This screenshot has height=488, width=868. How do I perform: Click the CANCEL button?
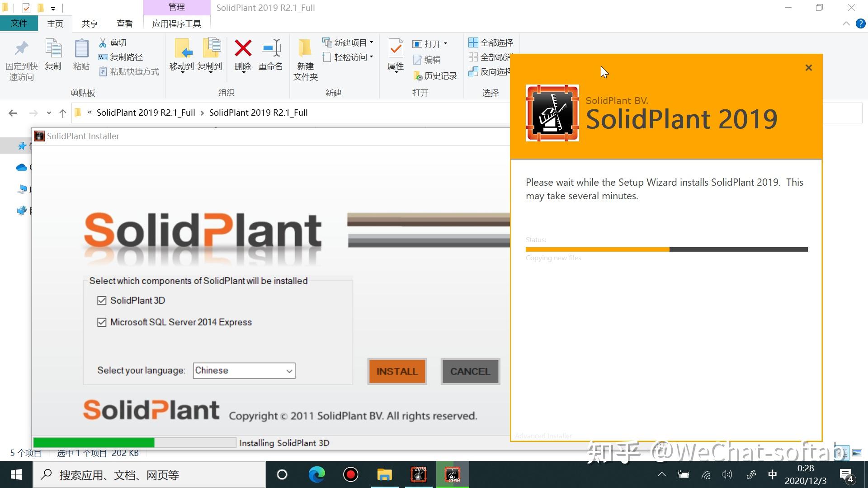(x=470, y=371)
